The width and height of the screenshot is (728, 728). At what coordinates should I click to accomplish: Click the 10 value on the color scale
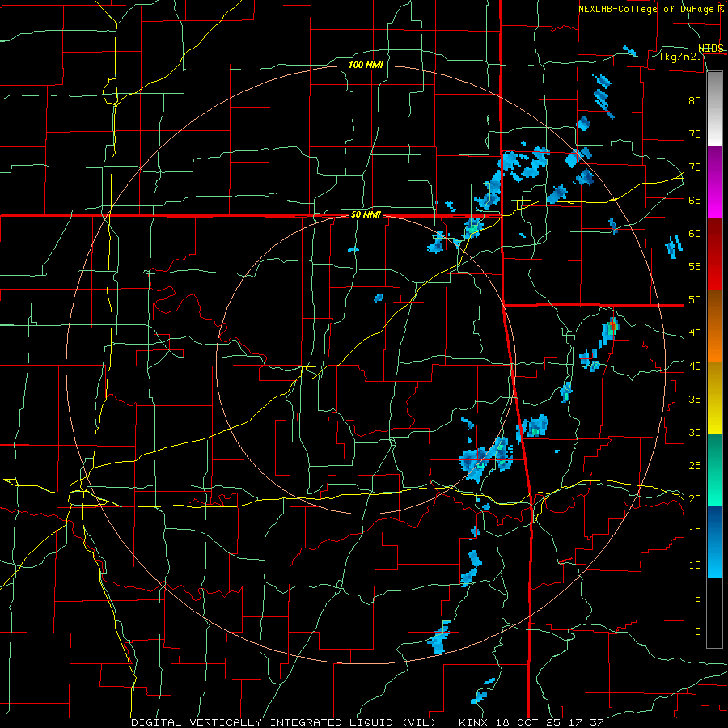[x=695, y=565]
